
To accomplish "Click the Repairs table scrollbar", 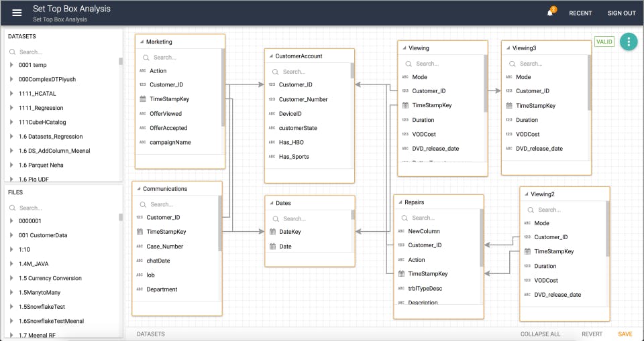I will pyautogui.click(x=482, y=238).
